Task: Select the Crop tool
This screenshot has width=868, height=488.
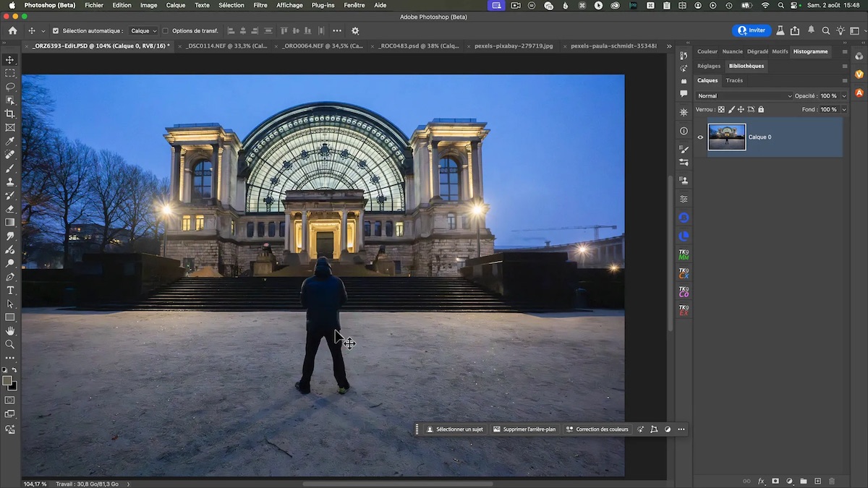Action: point(10,114)
